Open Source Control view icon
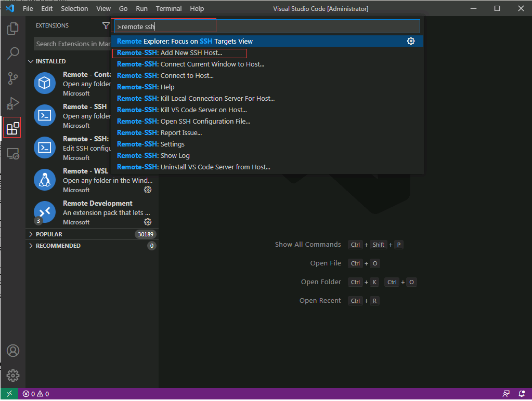Viewport: 532px width, 401px height. tap(13, 78)
